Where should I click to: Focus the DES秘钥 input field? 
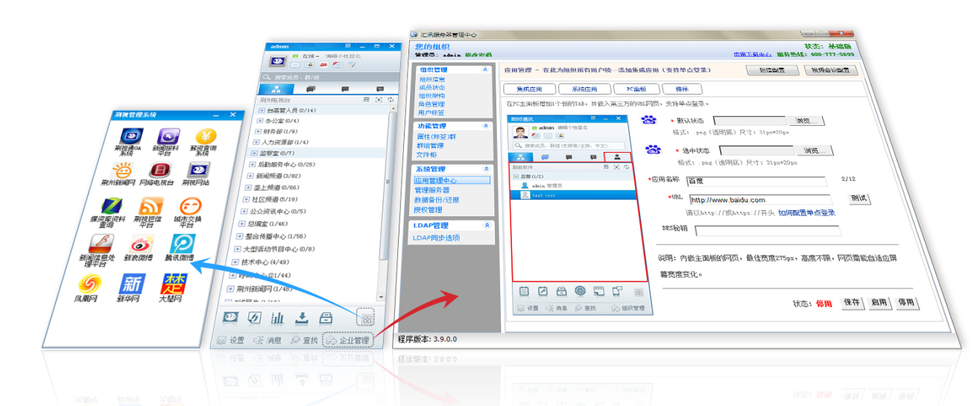(x=767, y=230)
